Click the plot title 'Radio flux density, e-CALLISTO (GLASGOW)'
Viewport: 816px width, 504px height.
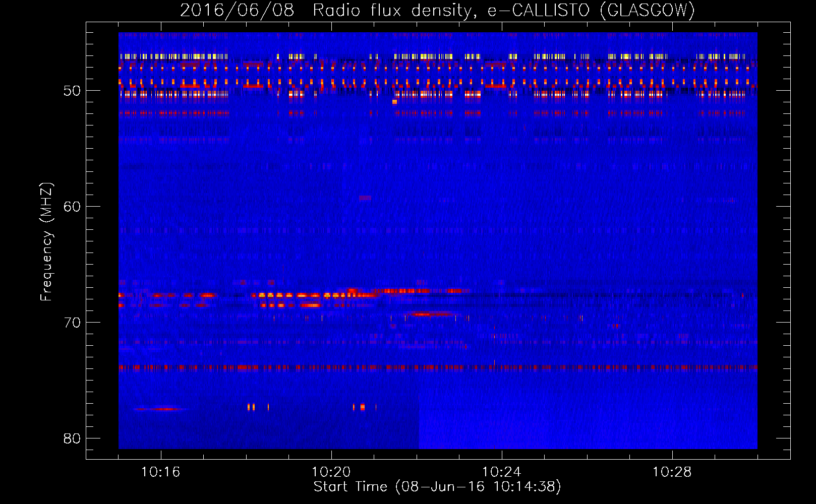pyautogui.click(x=504, y=11)
